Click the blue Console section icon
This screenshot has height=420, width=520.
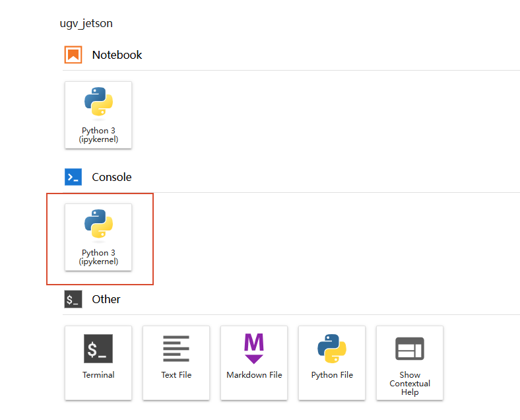click(x=73, y=177)
